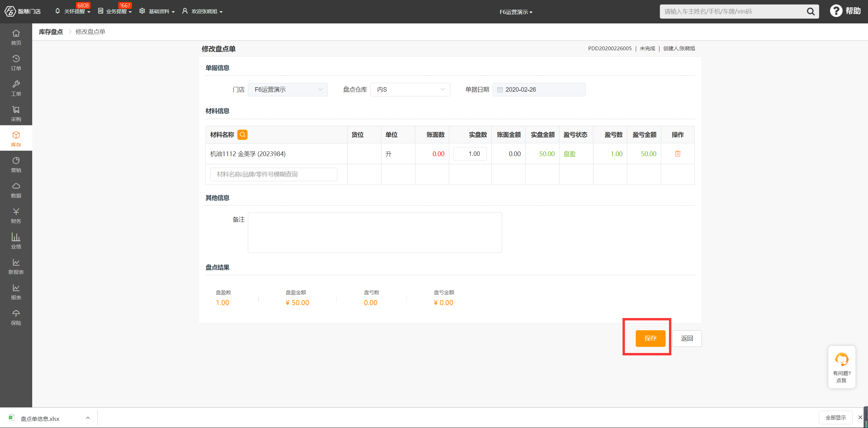Image resolution: width=868 pixels, height=428 pixels.
Task: Click the 智慧门店 logo
Action: point(22,12)
